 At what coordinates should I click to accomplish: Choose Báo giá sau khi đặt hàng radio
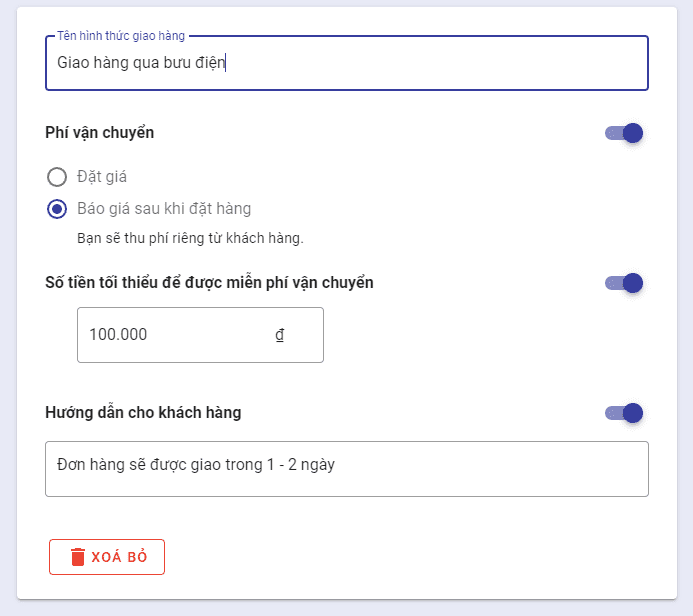pos(57,210)
